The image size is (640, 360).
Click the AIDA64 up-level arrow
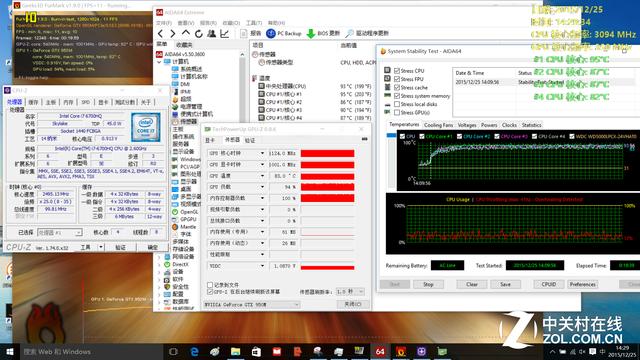point(186,33)
